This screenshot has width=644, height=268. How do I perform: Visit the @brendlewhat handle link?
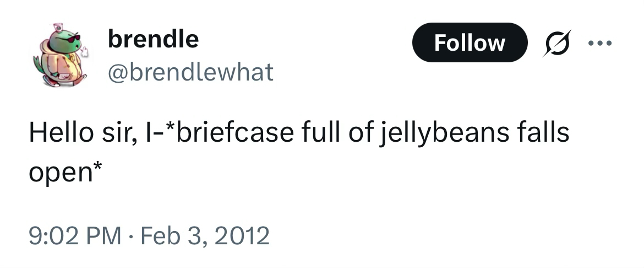(x=190, y=72)
